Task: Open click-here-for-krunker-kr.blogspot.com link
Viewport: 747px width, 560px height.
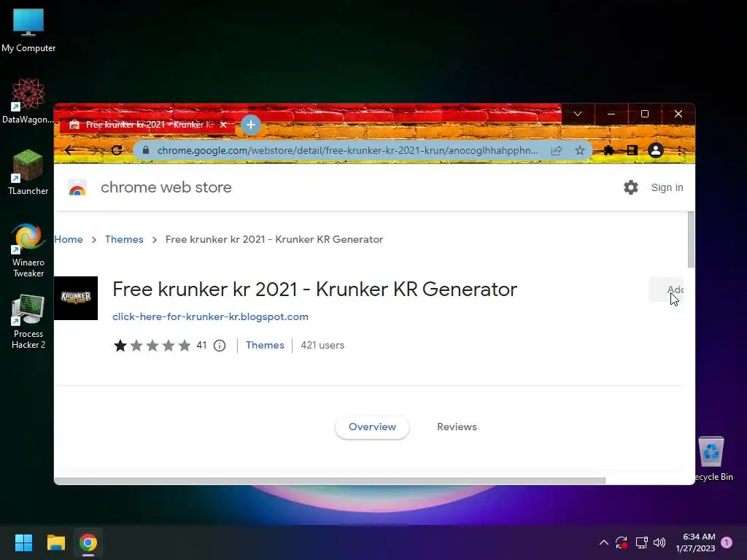Action: pyautogui.click(x=210, y=316)
